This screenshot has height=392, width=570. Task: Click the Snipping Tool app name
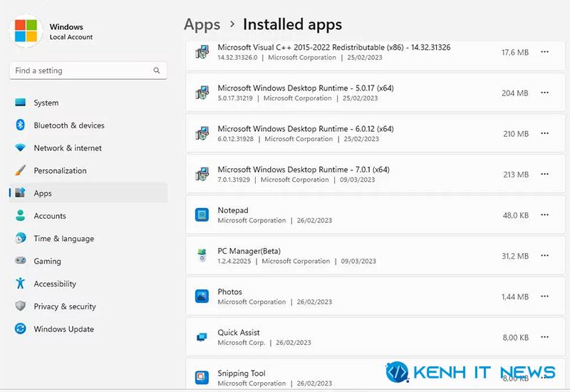click(242, 373)
